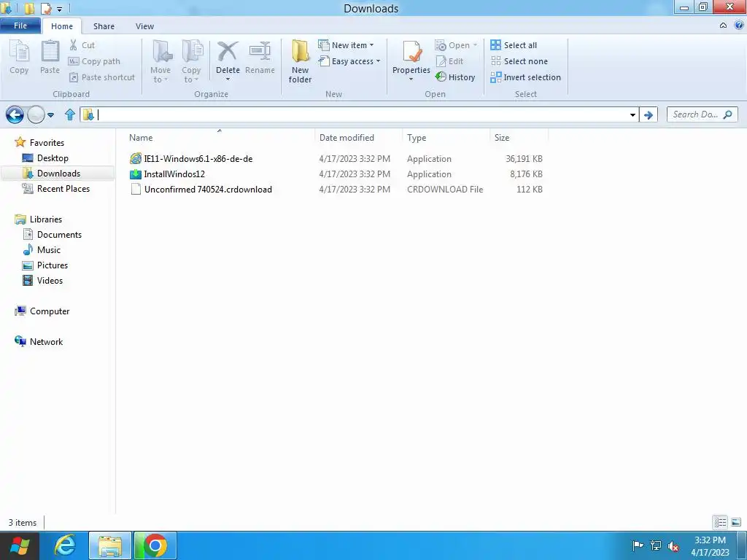
Task: Open the New item dropdown
Action: click(x=371, y=45)
